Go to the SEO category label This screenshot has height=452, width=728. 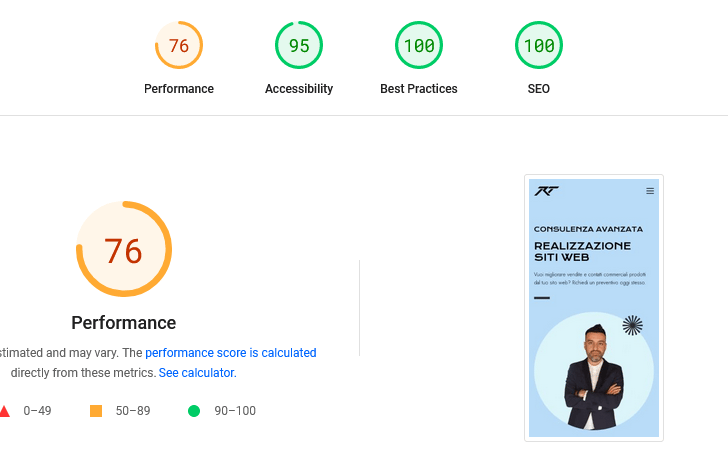pos(539,89)
